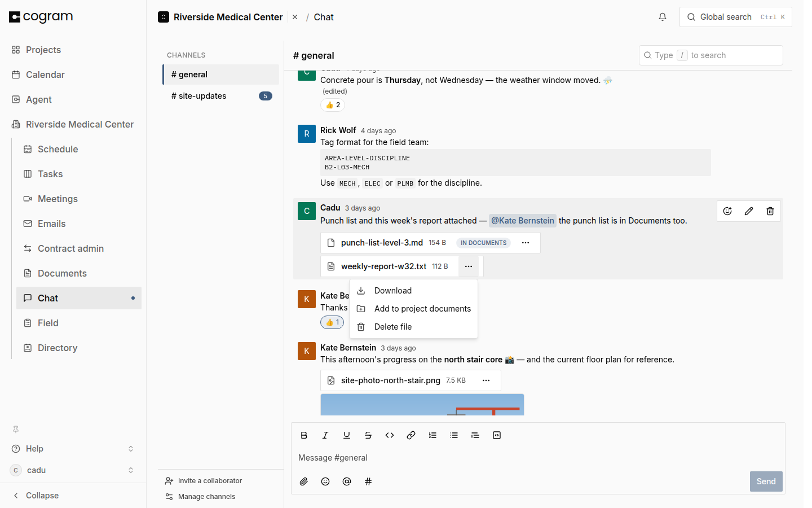Insert a code block in editor

coord(497,435)
